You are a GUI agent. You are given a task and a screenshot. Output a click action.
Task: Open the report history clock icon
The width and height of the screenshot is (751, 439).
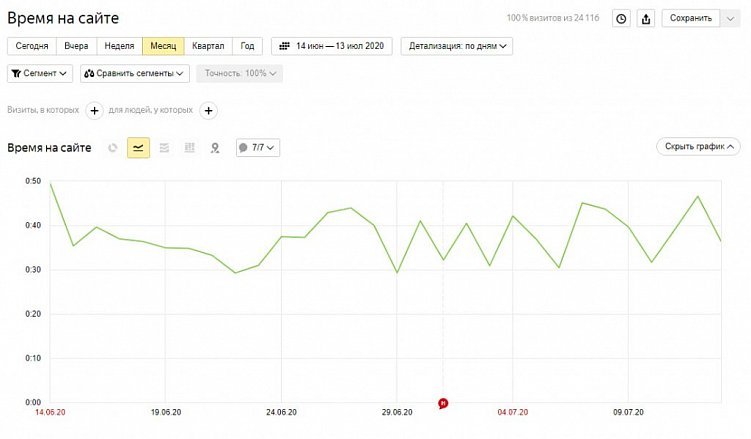pyautogui.click(x=621, y=19)
